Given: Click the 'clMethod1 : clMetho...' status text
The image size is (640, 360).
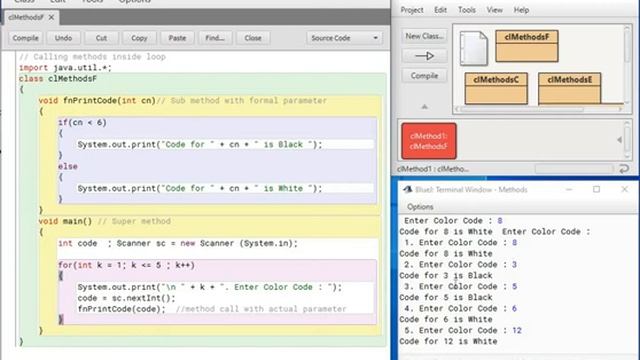Looking at the screenshot, I should pos(433,169).
